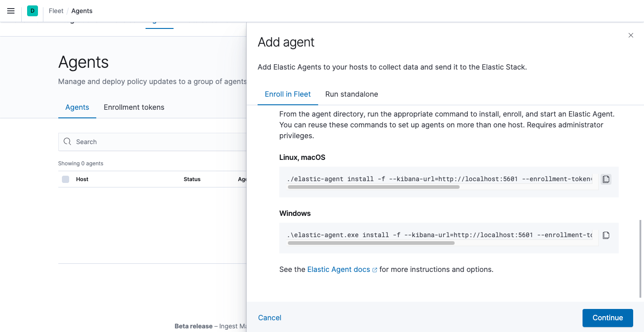
Task: Switch to the Agents tab
Action: pos(77,107)
